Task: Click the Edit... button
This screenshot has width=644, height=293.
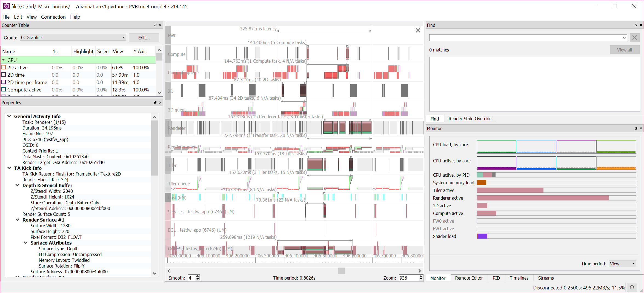Action: tap(144, 38)
